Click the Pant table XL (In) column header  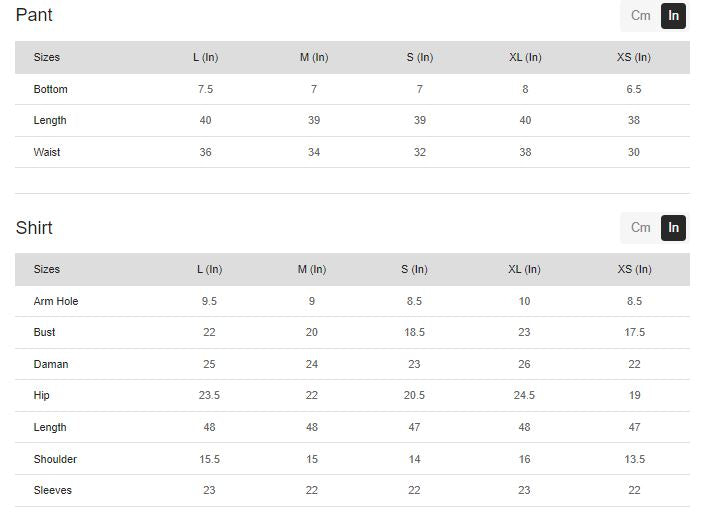525,57
